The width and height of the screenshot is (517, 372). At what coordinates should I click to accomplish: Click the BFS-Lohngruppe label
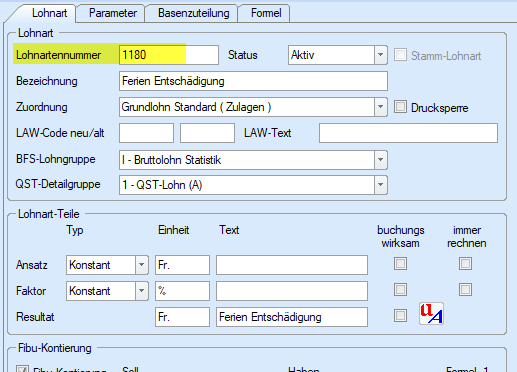pyautogui.click(x=56, y=159)
